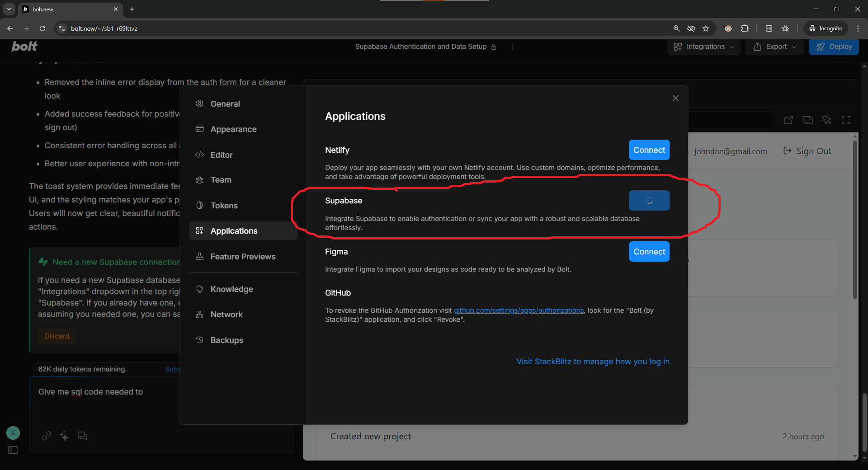
Task: Click Connect button for Netlify
Action: pos(649,150)
